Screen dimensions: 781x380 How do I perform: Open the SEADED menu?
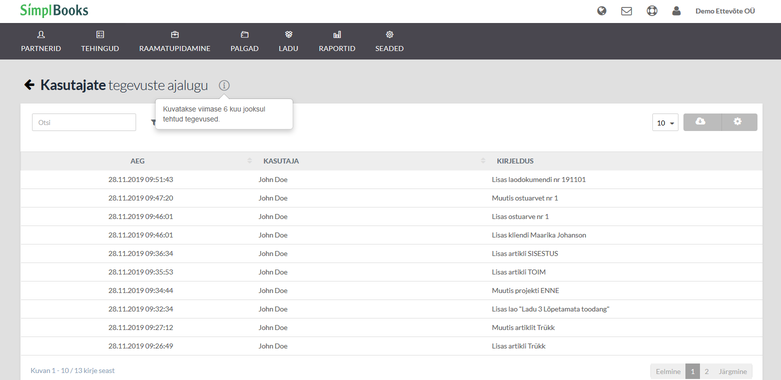(390, 41)
